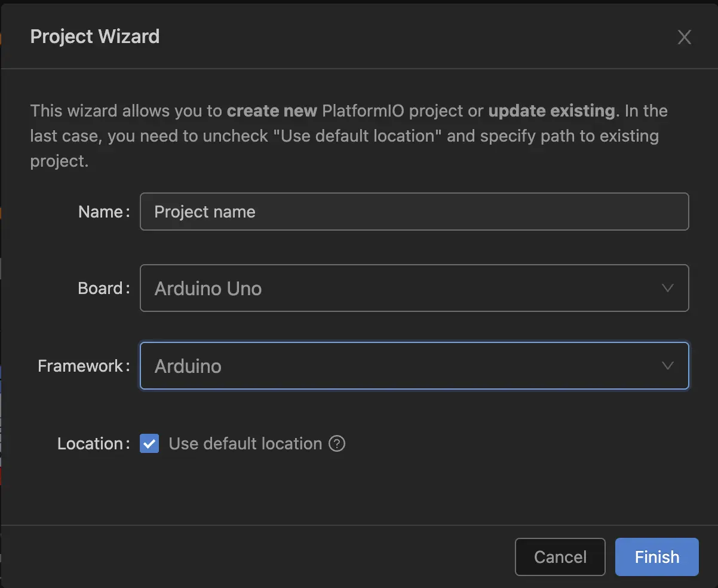Click the Board dropdown chevron icon
The height and width of the screenshot is (588, 718).
tap(667, 288)
